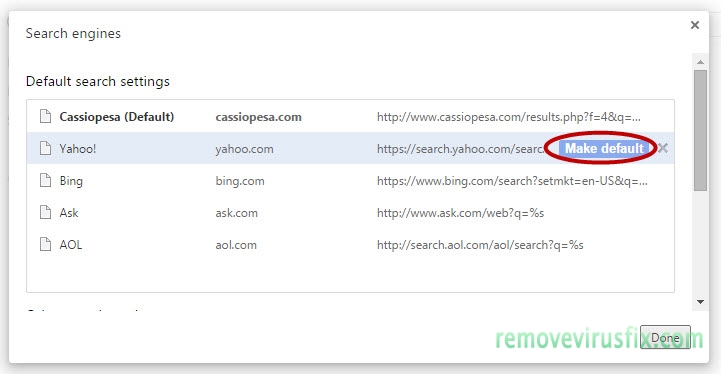Click the vertical scrollbar thumb
The image size is (721, 374).
700,130
